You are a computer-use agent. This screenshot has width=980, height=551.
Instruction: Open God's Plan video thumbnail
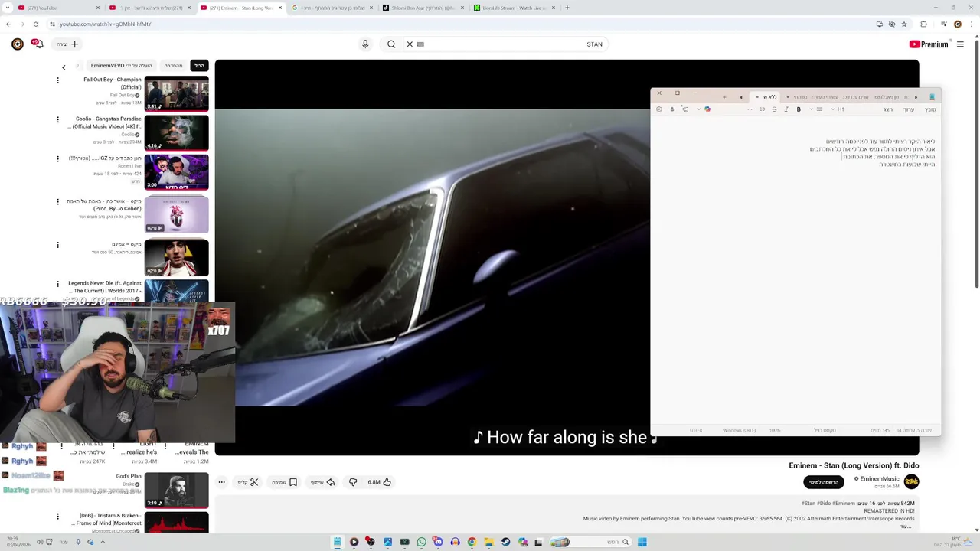pyautogui.click(x=176, y=491)
